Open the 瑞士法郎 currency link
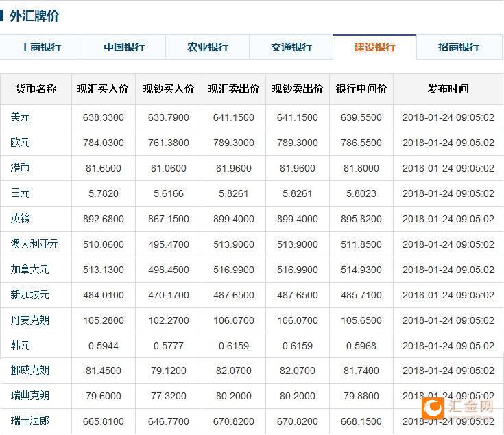The width and height of the screenshot is (504, 435). coord(30,421)
